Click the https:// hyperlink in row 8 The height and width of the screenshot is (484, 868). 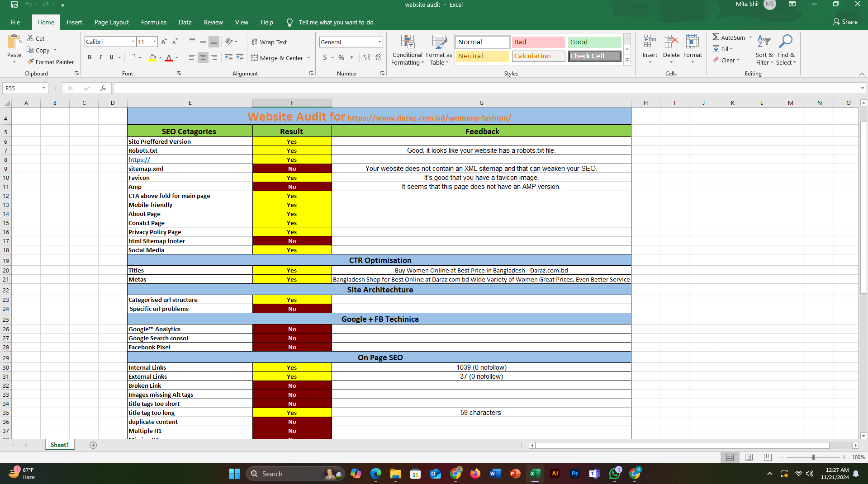(x=139, y=160)
